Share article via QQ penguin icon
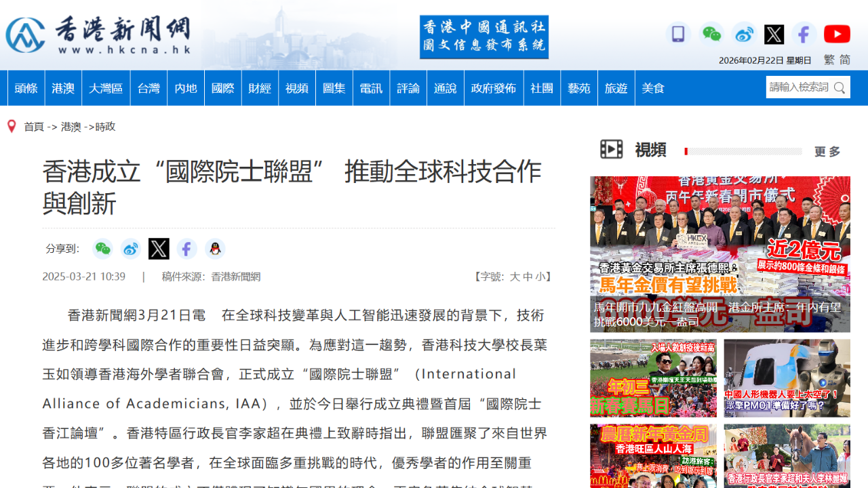The width and height of the screenshot is (868, 488). [215, 249]
